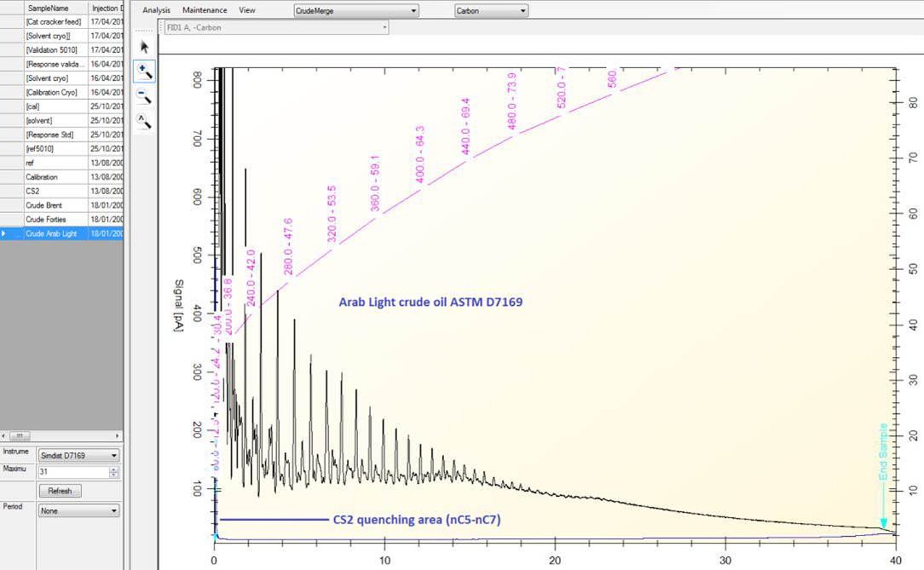The width and height of the screenshot is (924, 570).
Task: Click the Maximum value stepper arrows
Action: pyautogui.click(x=113, y=472)
